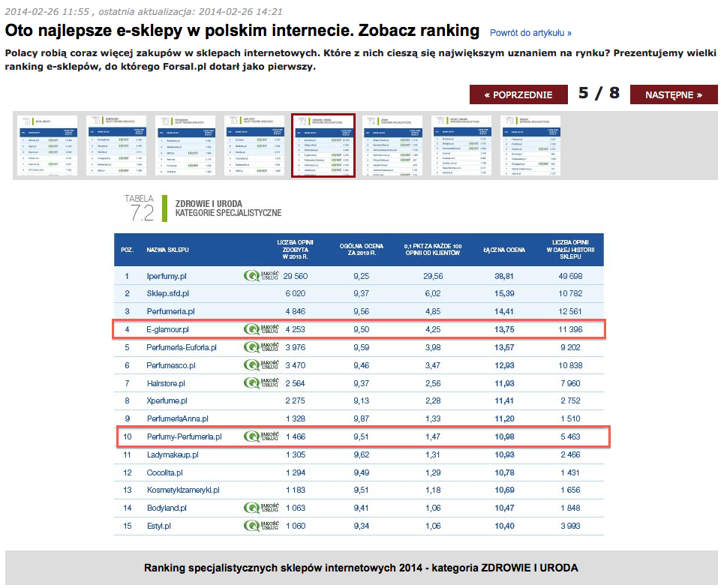Click Jakość Usług logo next to Perfumy-Perfumeria.pl
The height and width of the screenshot is (588, 727).
tap(261, 436)
